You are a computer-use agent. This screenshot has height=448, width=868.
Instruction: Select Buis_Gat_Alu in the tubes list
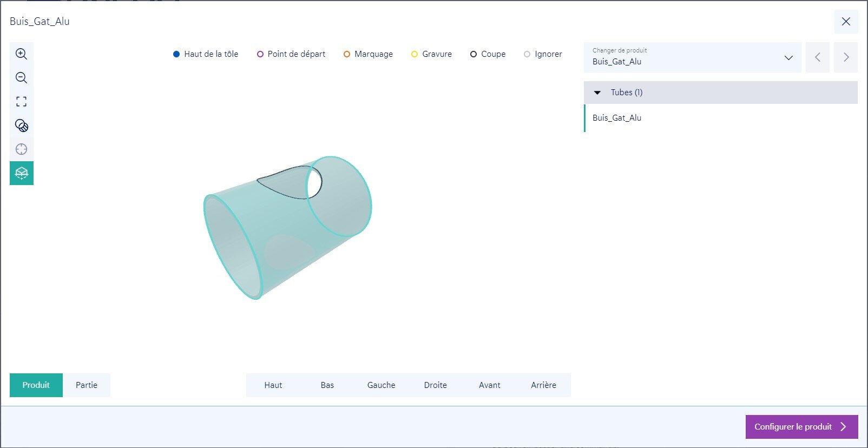[617, 118]
